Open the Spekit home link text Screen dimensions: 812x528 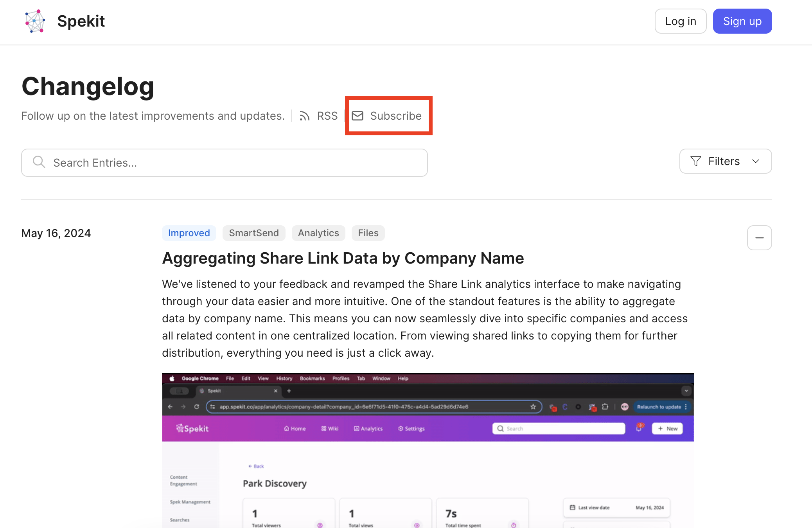click(x=81, y=21)
